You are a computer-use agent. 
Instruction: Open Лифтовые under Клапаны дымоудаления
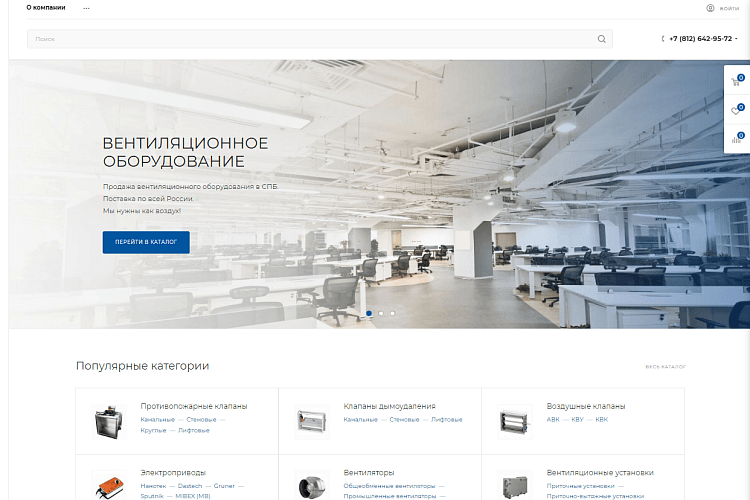(447, 420)
